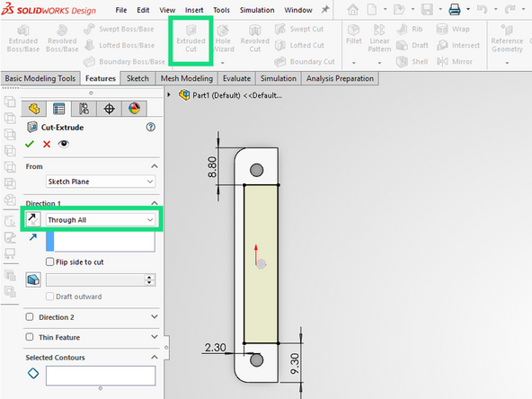Open Cut-Extrude help question mark
Viewport: 532px width, 399px height.
pyautogui.click(x=151, y=128)
